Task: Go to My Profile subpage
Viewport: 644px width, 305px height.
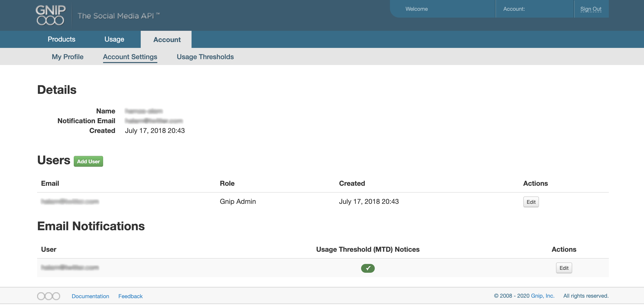Action: pos(67,57)
